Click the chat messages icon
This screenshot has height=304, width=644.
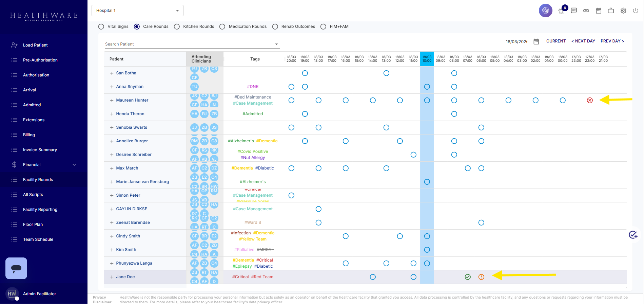(574, 11)
